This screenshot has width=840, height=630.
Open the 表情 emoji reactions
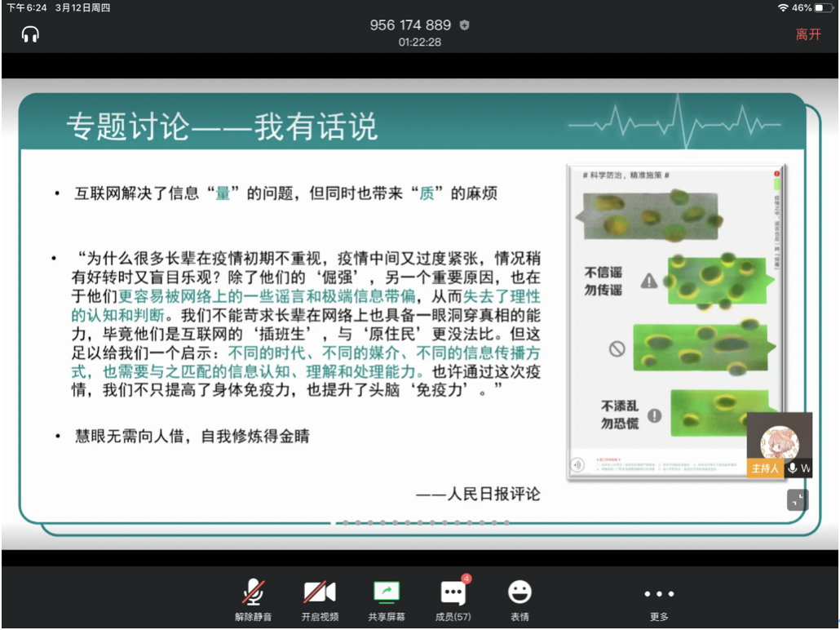(x=519, y=600)
